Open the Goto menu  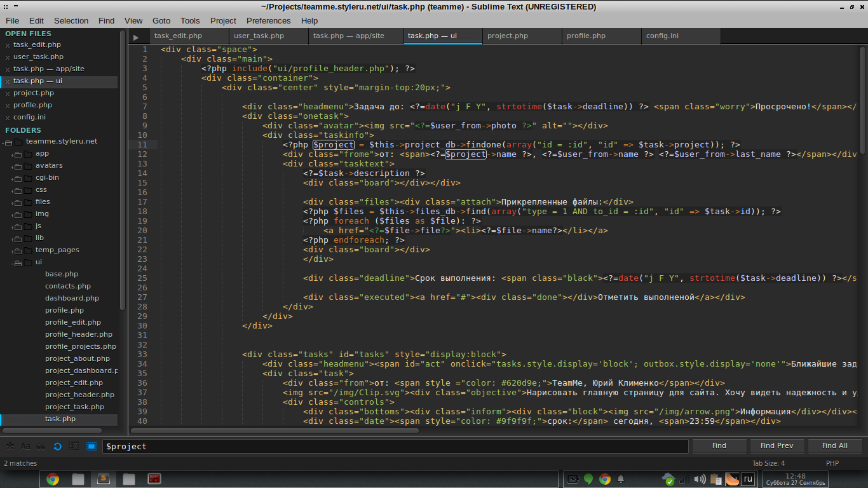pyautogui.click(x=161, y=20)
